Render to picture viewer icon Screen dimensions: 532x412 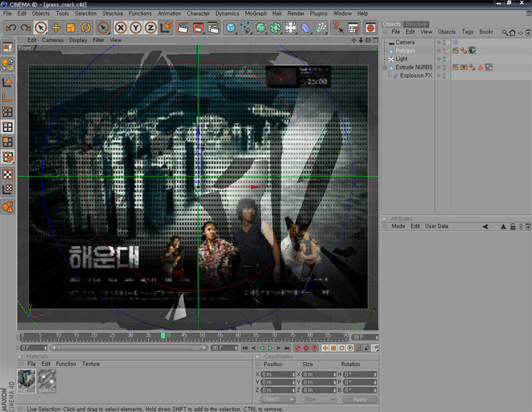(198, 27)
